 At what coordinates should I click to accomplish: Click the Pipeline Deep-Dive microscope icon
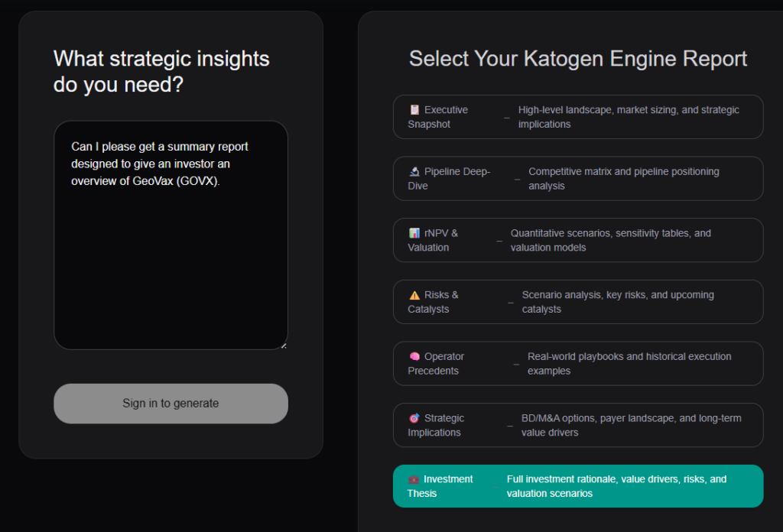coord(414,172)
